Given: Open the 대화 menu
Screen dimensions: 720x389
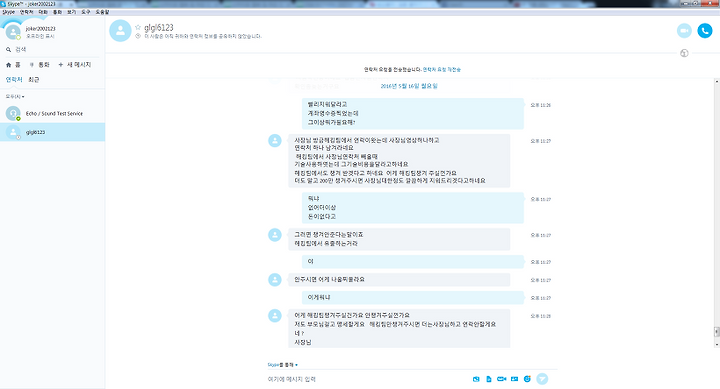Looking at the screenshot, I should click(43, 12).
